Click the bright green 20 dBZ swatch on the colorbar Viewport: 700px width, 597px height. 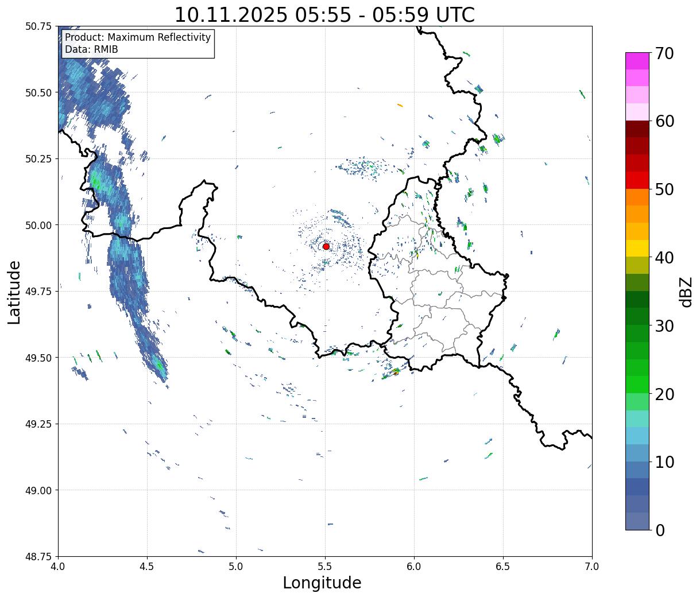coord(637,384)
